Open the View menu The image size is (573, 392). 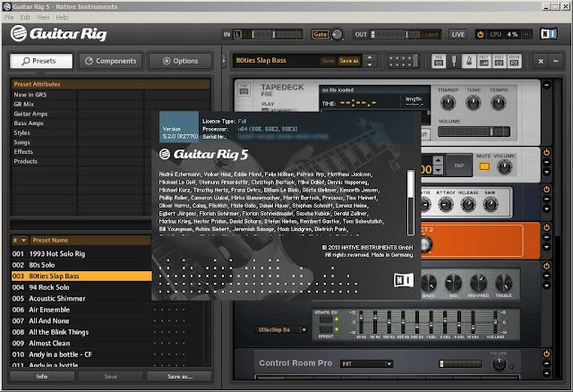tap(43, 17)
